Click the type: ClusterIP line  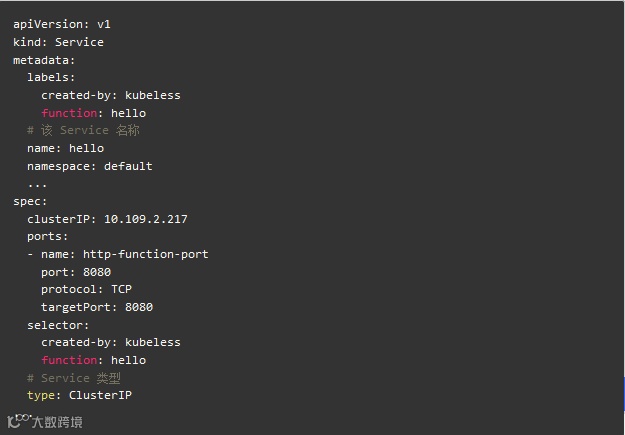click(79, 395)
